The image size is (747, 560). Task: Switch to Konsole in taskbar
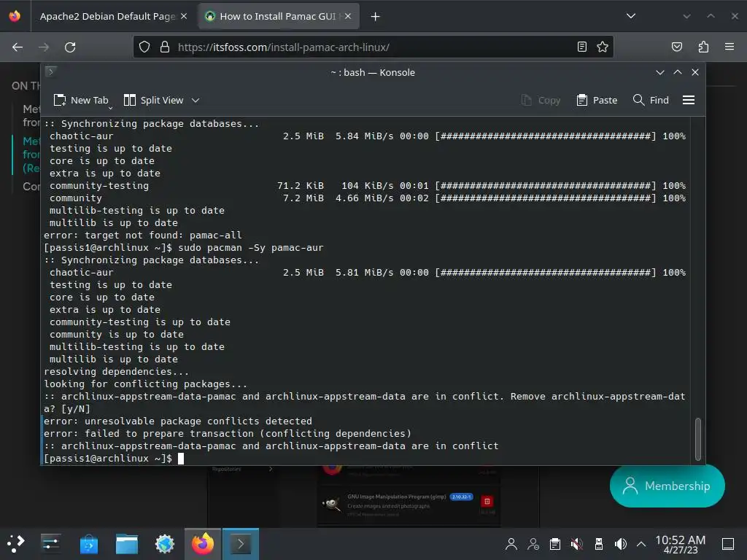tap(241, 544)
